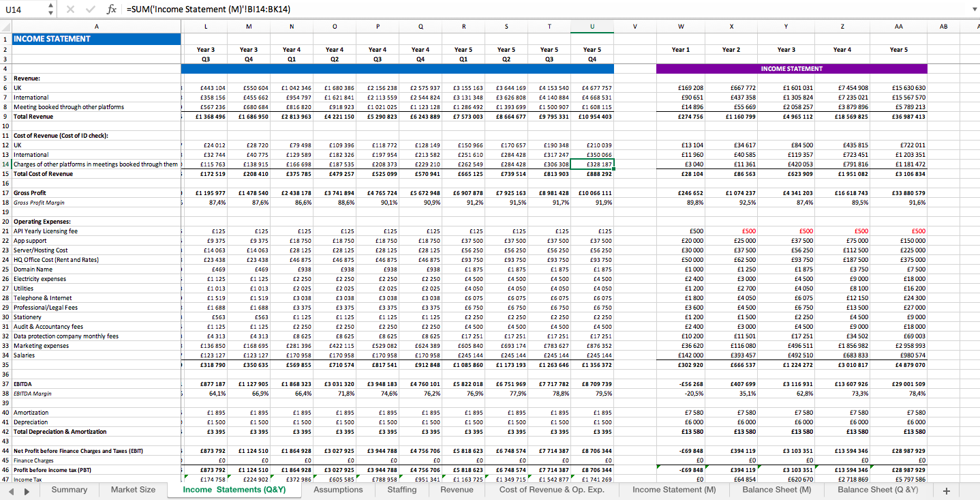
Task: Select column V header
Action: (x=635, y=27)
